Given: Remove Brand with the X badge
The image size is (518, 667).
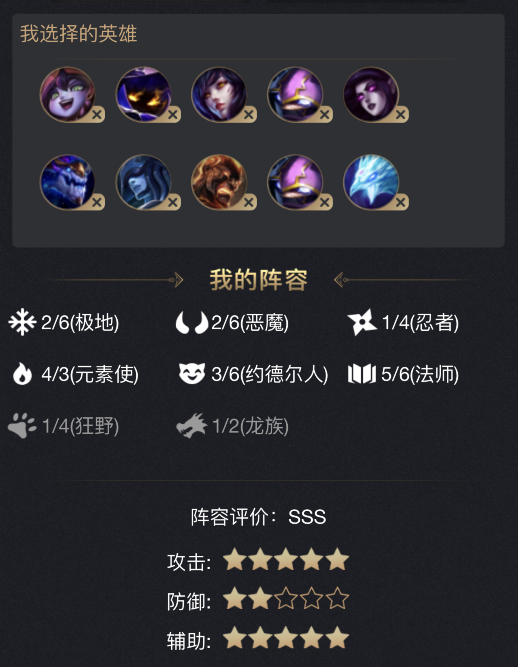Looking at the screenshot, I should (249, 202).
